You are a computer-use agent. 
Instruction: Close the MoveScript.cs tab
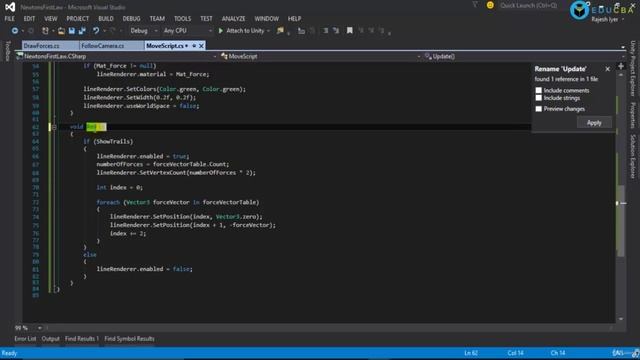[201, 46]
